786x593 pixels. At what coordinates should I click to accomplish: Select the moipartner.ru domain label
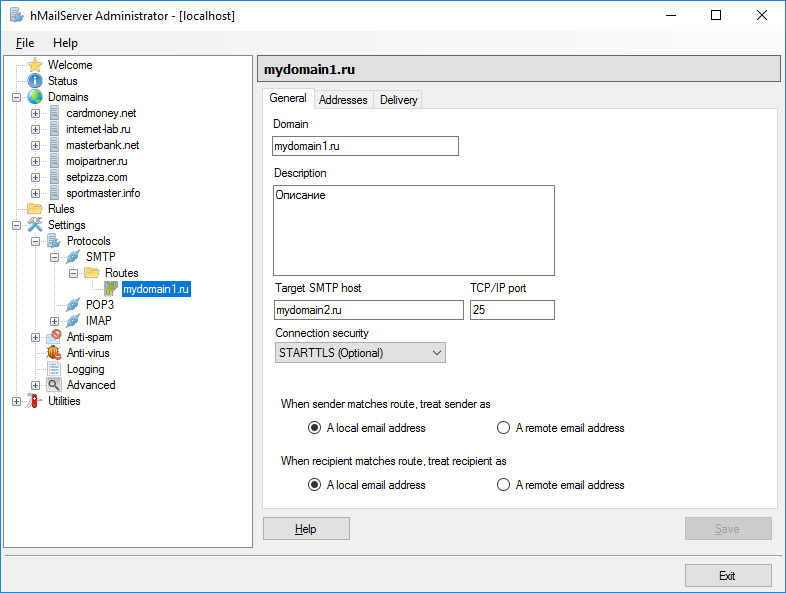coord(97,161)
